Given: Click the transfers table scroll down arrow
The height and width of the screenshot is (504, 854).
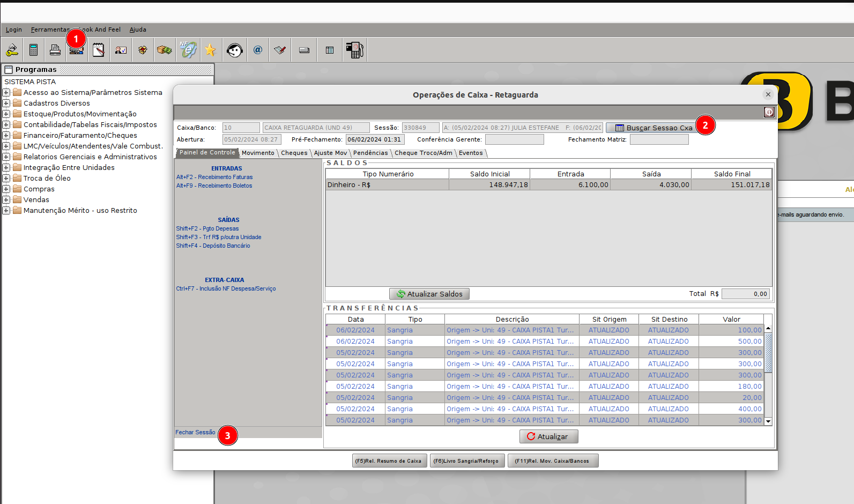Looking at the screenshot, I should tap(768, 421).
